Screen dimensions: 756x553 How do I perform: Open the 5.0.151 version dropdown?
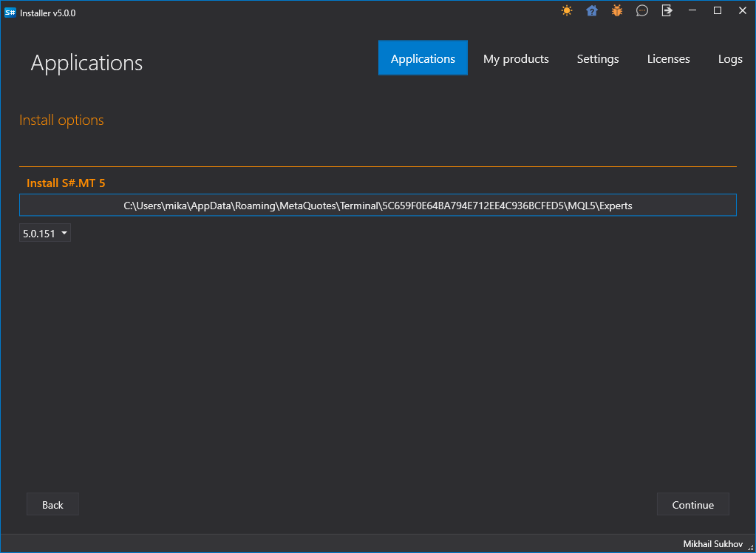pyautogui.click(x=45, y=234)
